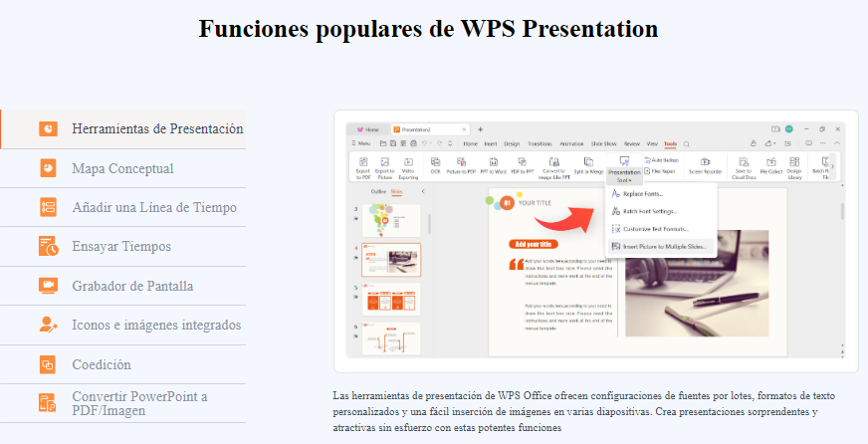Viewport: 868px width, 444px height.
Task: Click the Open folder quick-access icon
Action: (383, 143)
